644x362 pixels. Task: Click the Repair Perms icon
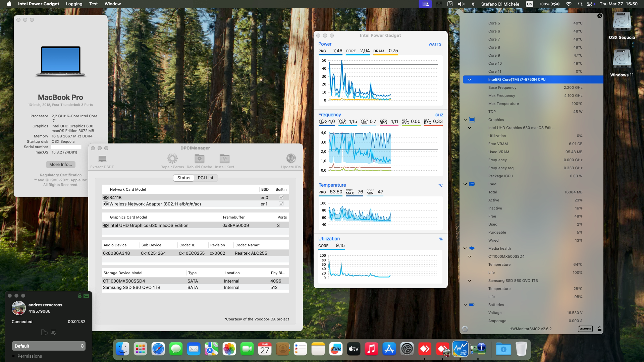coord(172,159)
